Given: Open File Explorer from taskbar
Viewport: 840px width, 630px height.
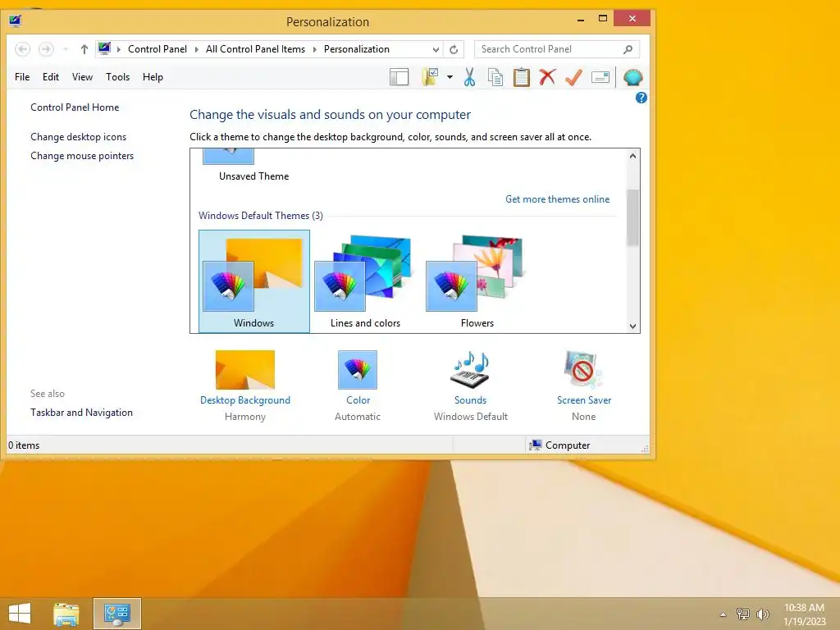Looking at the screenshot, I should pyautogui.click(x=66, y=614).
